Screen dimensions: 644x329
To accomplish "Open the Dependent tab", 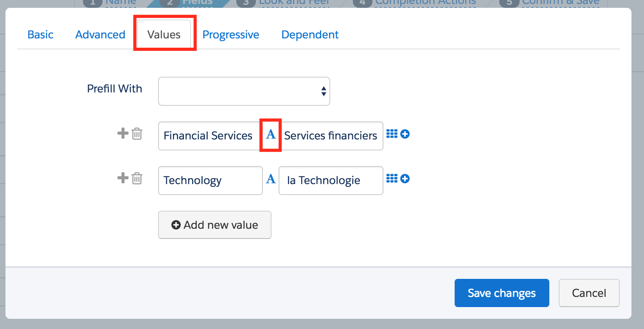I will tap(309, 34).
